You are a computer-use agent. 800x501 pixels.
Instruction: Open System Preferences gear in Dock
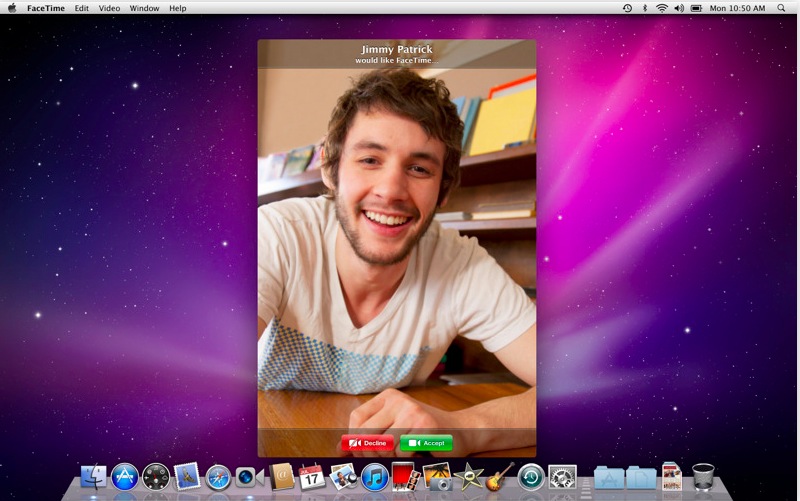(x=562, y=478)
